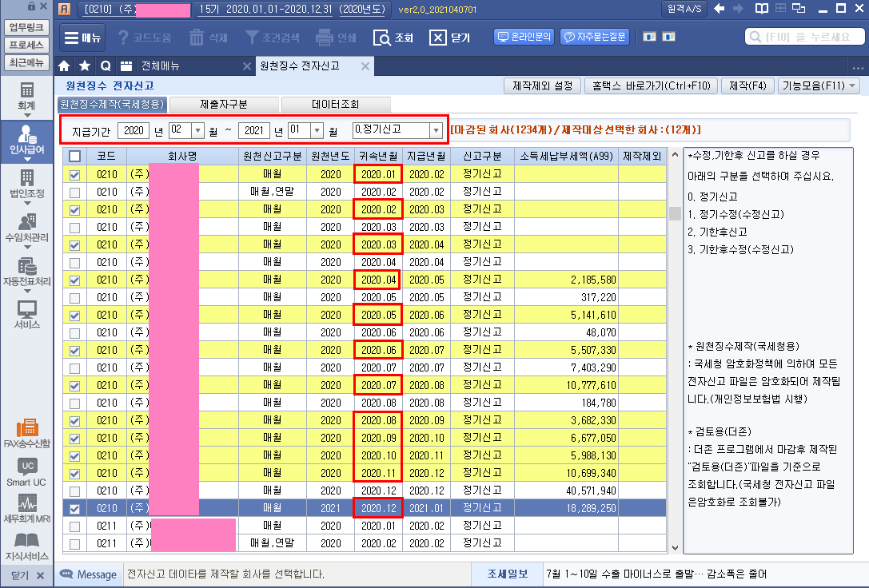Switch to the 제출자구분 tab
Image resolution: width=869 pixels, height=588 pixels.
(224, 104)
